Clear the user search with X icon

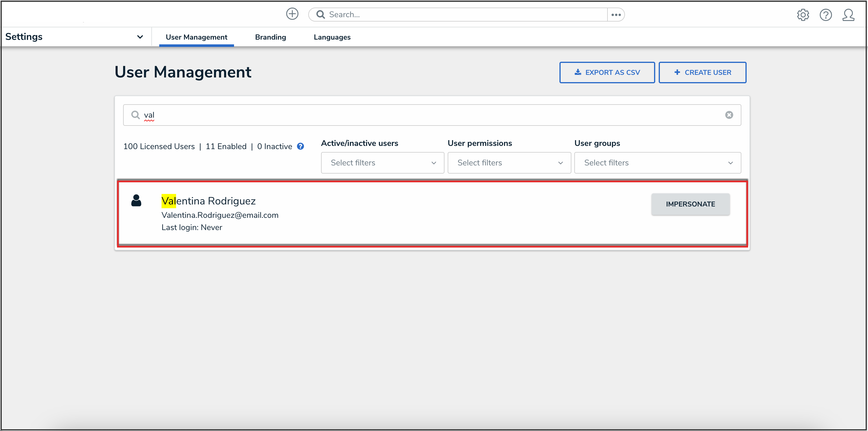729,115
